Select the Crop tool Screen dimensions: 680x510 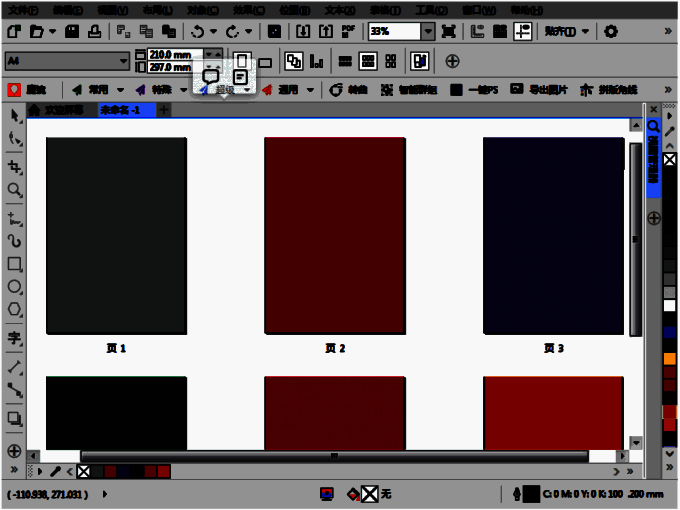pos(14,166)
